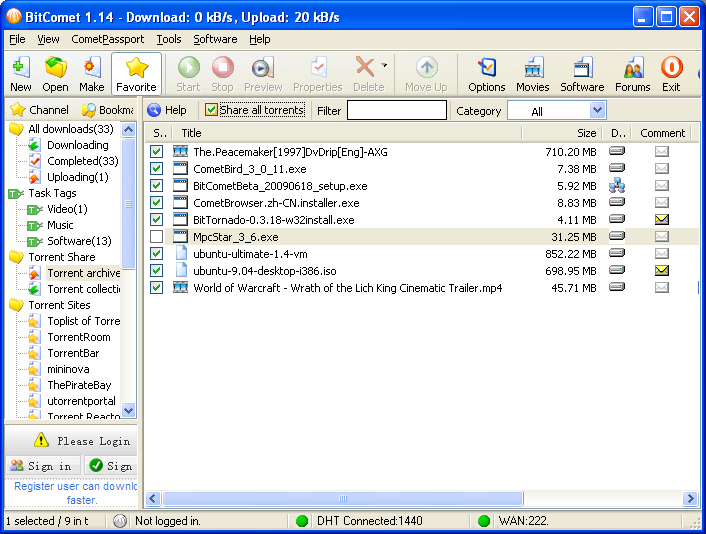The width and height of the screenshot is (706, 534).
Task: Uncheck the Share all torrents checkbox
Action: 211,110
